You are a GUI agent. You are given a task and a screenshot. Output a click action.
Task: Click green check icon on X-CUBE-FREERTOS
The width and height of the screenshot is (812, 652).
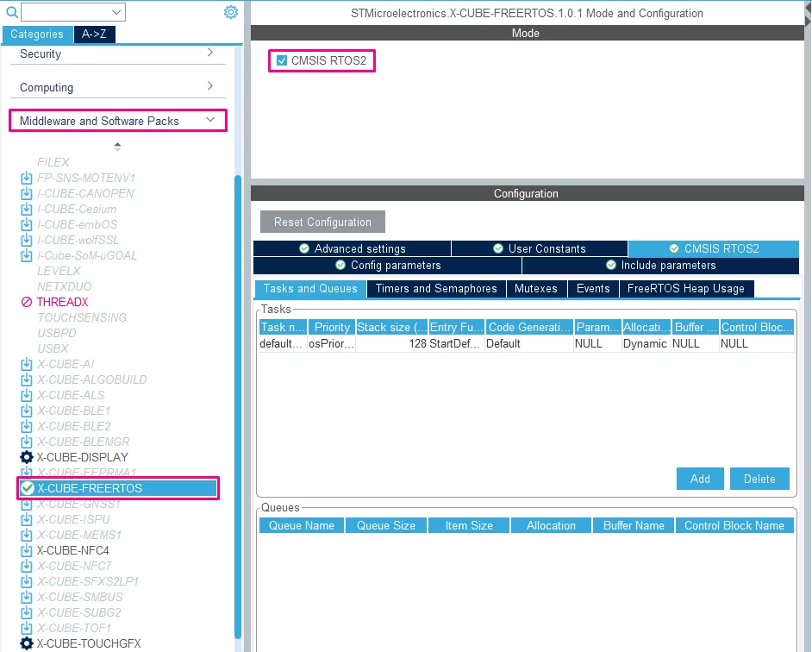pos(28,488)
